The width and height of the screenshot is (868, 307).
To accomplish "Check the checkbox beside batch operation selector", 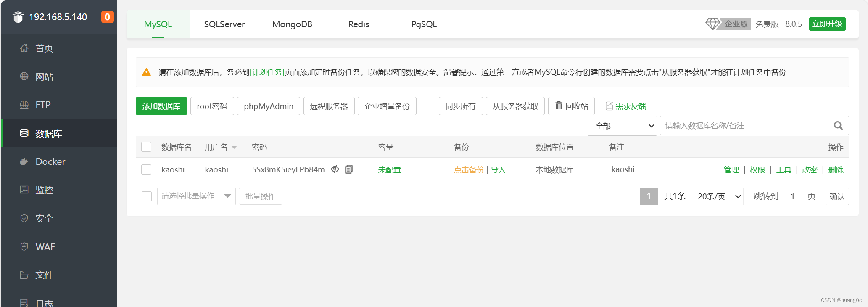I will point(147,196).
